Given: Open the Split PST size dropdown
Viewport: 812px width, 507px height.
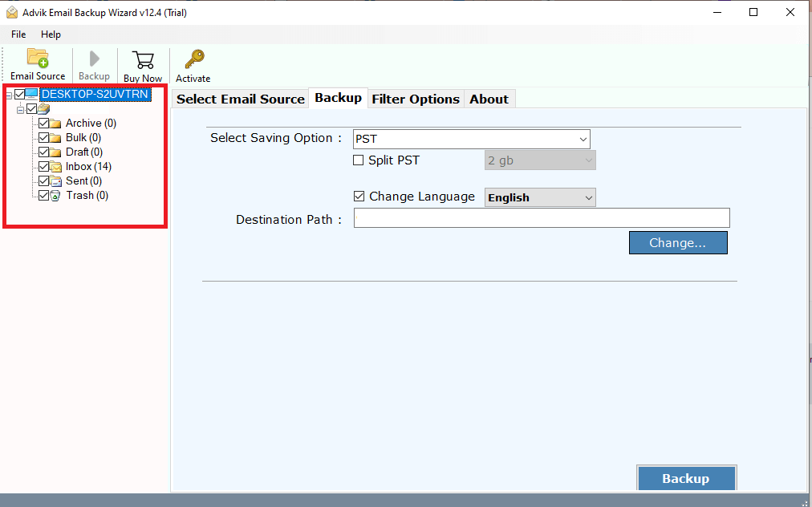Looking at the screenshot, I should 540,160.
